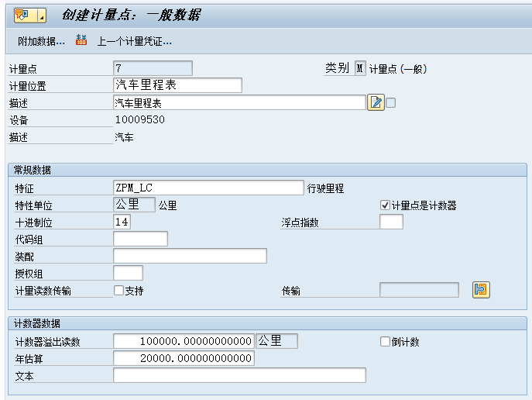Click the 计量位置 input field
Image resolution: width=532 pixels, height=400 pixels.
pyautogui.click(x=177, y=85)
